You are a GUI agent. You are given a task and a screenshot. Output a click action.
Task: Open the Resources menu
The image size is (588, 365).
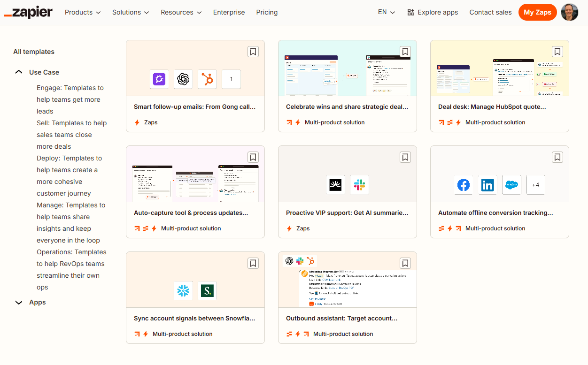click(181, 12)
